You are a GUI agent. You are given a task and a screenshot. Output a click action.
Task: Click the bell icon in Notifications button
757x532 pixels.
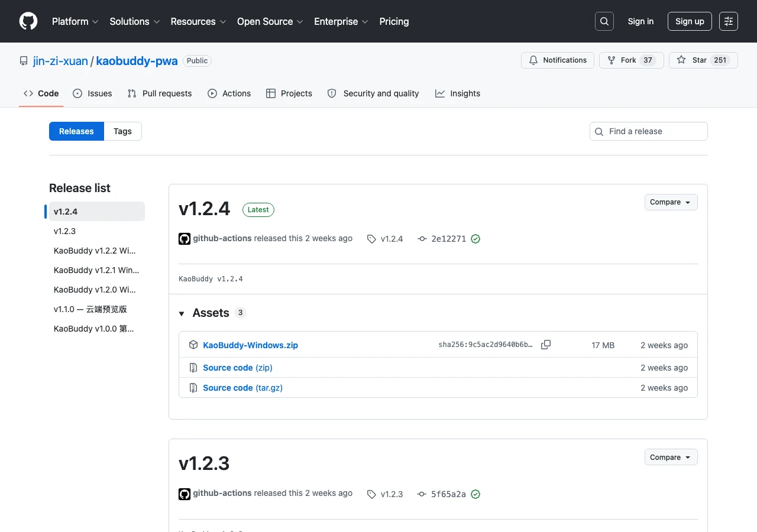coord(533,60)
